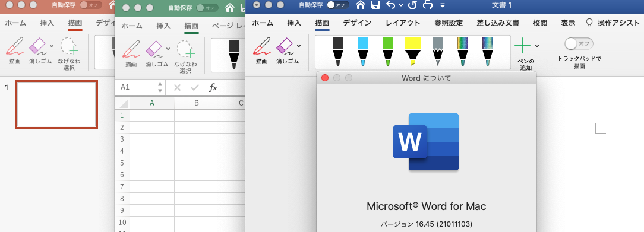Click Lasso Select in PowerPoint
This screenshot has width=644, height=232.
click(69, 53)
